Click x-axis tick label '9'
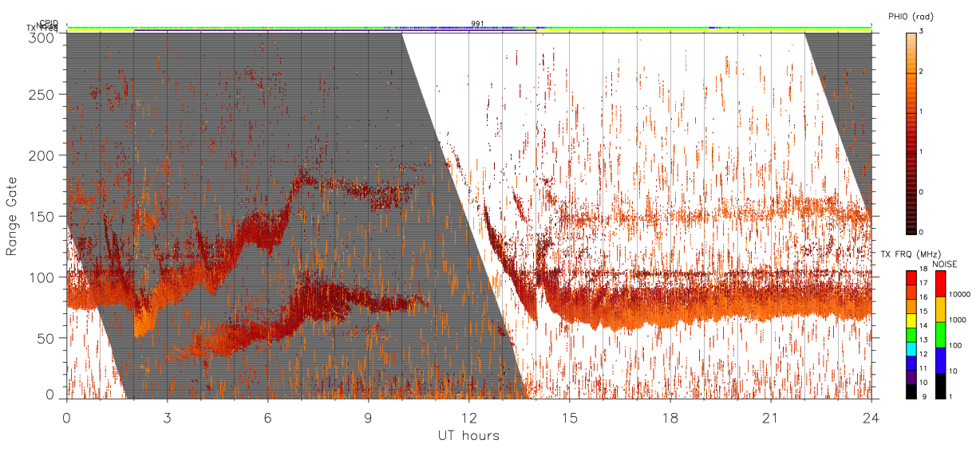 coord(368,418)
